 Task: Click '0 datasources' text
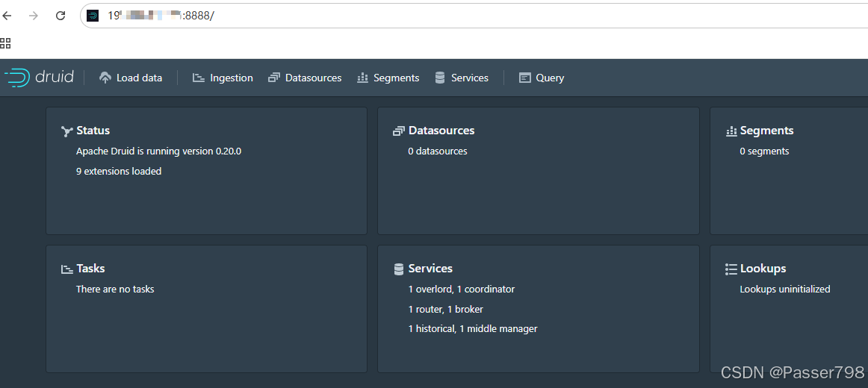click(437, 151)
